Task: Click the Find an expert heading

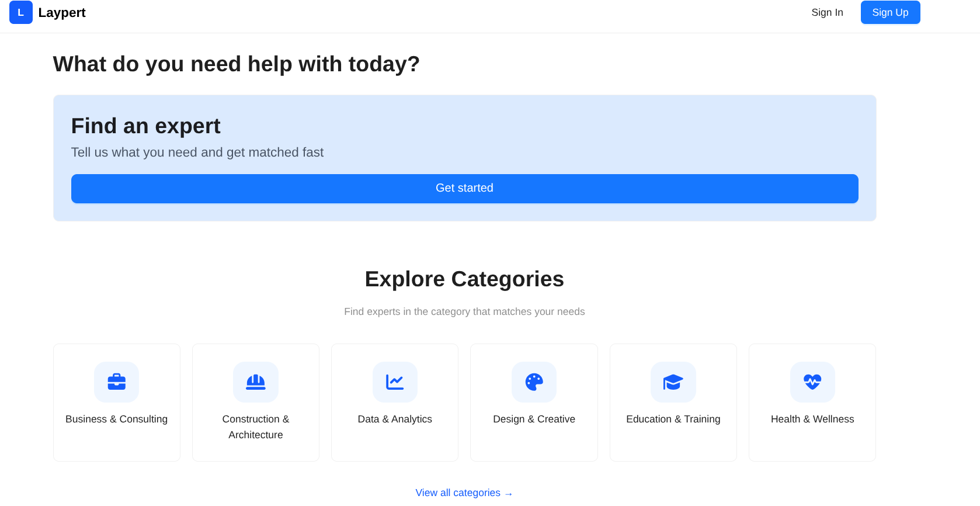Action: (x=146, y=126)
